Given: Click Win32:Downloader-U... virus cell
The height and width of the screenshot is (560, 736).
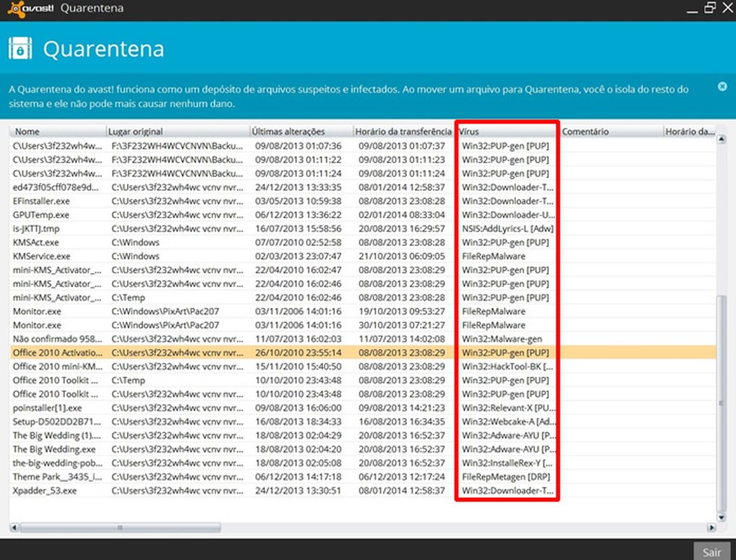Looking at the screenshot, I should pos(509,215).
